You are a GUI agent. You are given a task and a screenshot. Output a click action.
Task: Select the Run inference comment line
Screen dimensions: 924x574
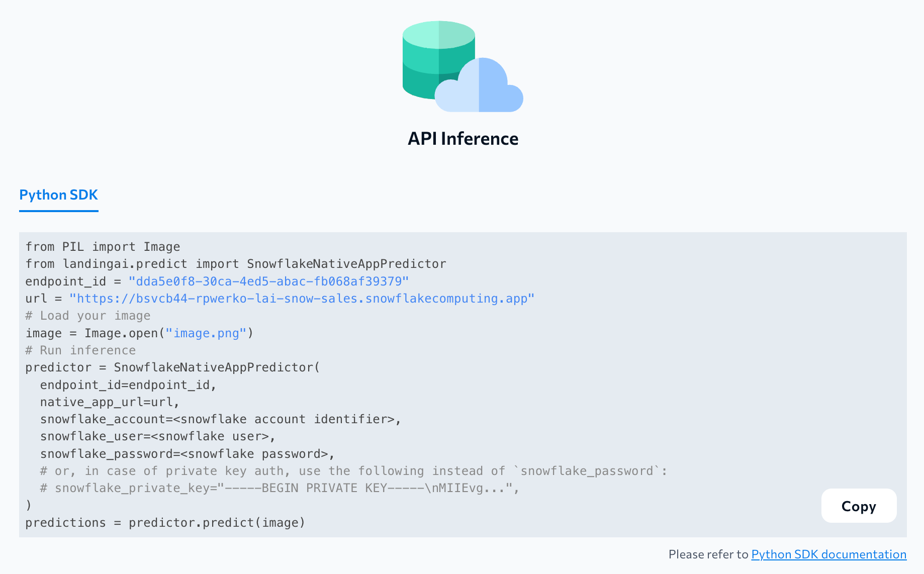click(x=80, y=350)
